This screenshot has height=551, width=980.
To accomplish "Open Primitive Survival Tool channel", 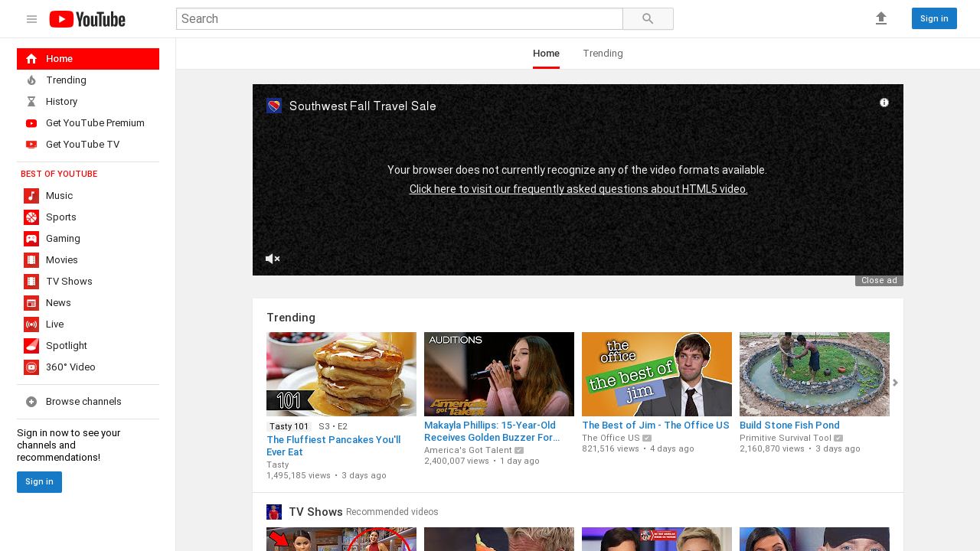I will pos(786,439).
